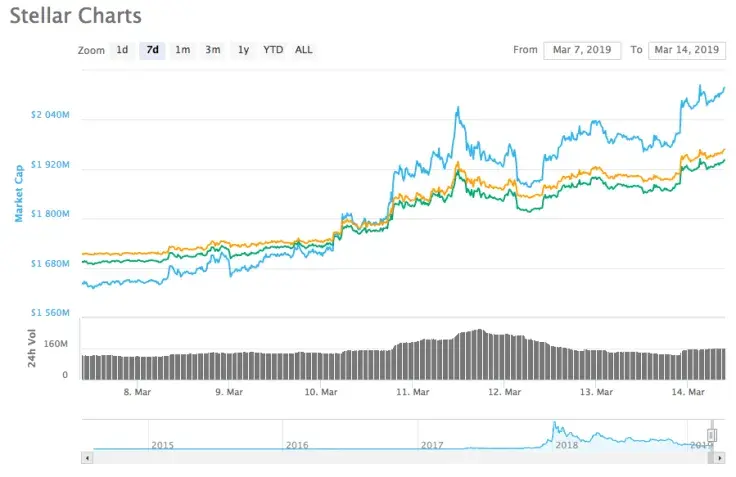Image resolution: width=736 pixels, height=477 pixels.
Task: Click the Stellar Charts heading
Action: [x=76, y=16]
